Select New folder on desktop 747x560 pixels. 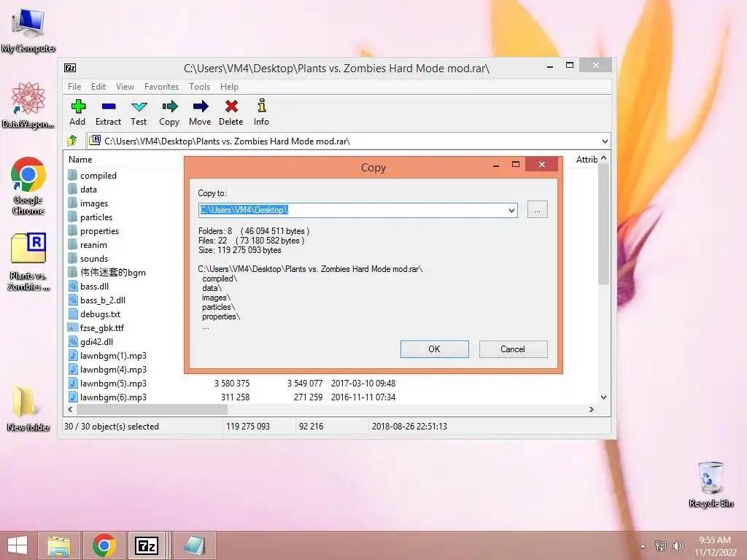click(x=28, y=409)
